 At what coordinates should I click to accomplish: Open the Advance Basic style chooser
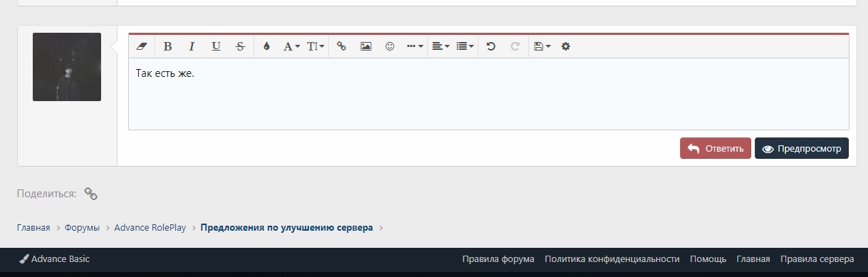tap(54, 259)
